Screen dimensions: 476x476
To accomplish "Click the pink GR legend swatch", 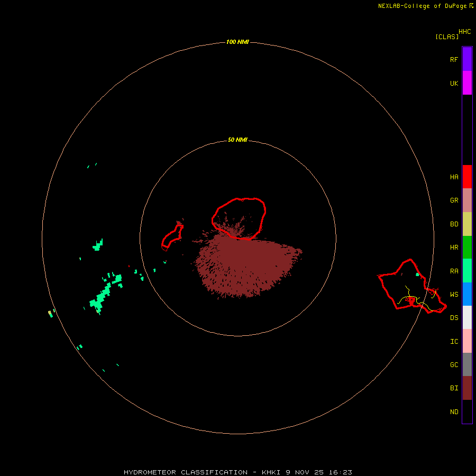I will pyautogui.click(x=467, y=200).
